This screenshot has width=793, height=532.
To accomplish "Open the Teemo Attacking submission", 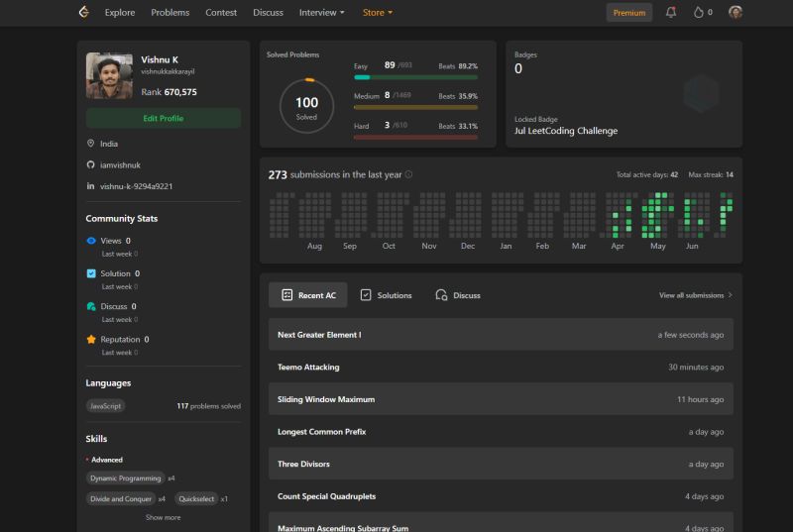I will (501, 367).
